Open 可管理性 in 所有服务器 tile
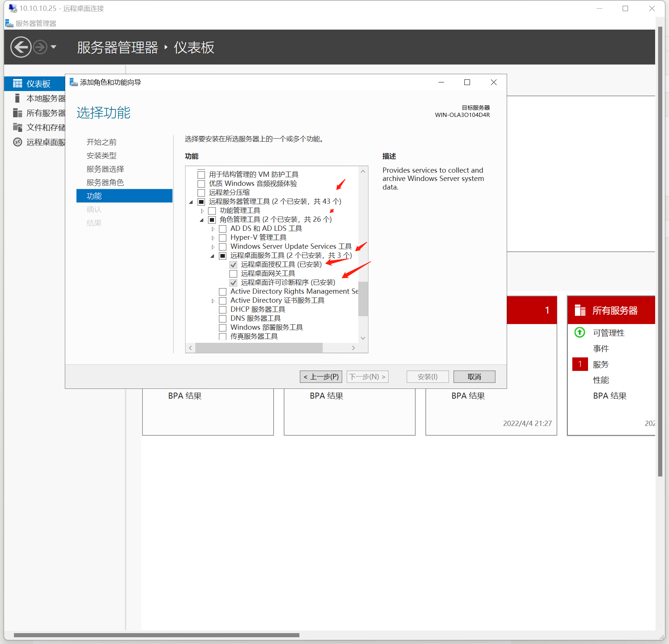 pos(609,333)
